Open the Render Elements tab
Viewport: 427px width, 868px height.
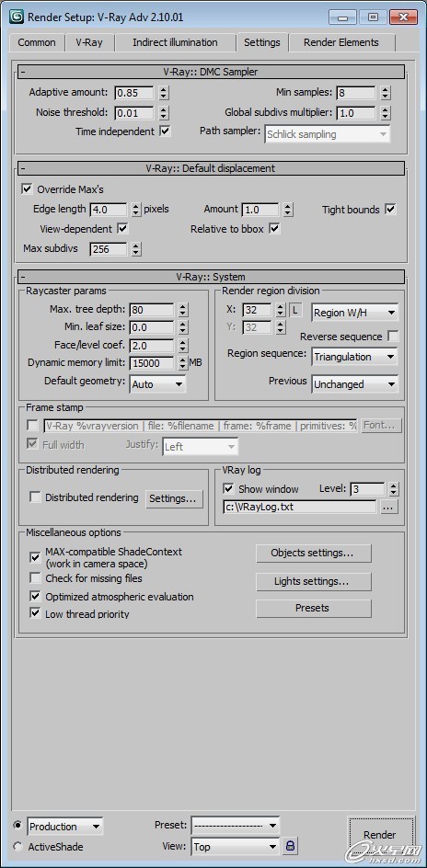pyautogui.click(x=341, y=42)
